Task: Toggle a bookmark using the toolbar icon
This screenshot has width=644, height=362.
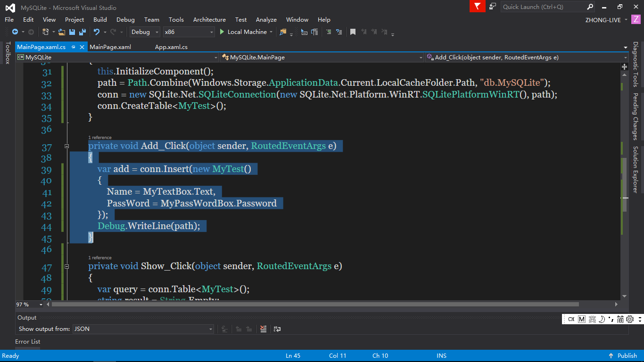Action: (353, 32)
